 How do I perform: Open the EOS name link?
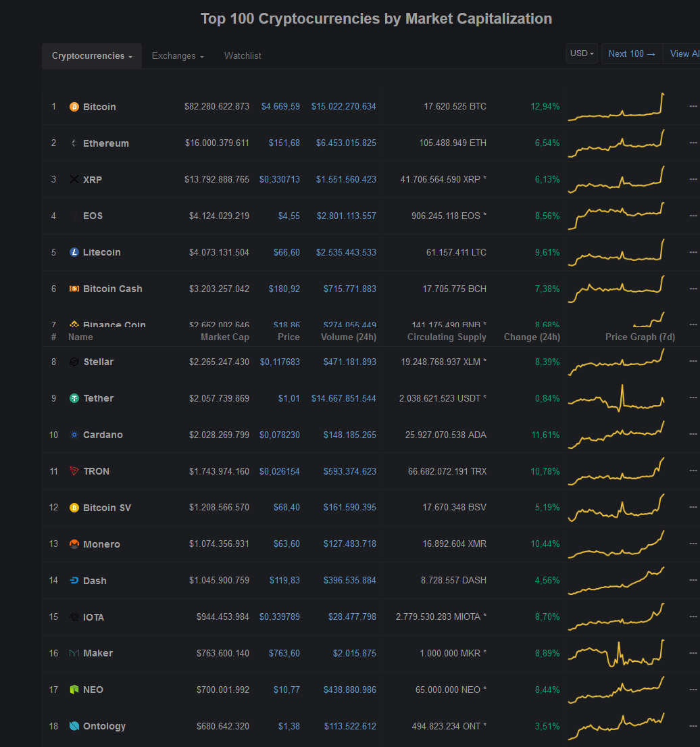coord(93,216)
